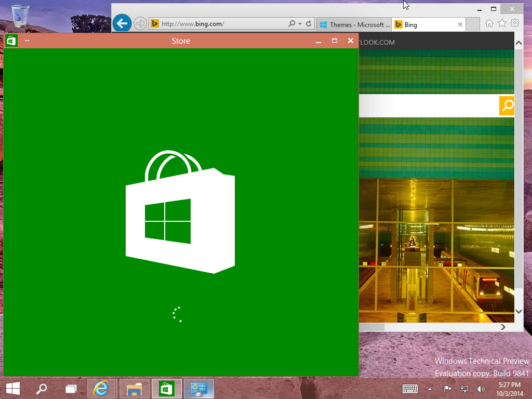This screenshot has width=532, height=399.
Task: Open the touch keyboard from the taskbar
Action: [410, 389]
